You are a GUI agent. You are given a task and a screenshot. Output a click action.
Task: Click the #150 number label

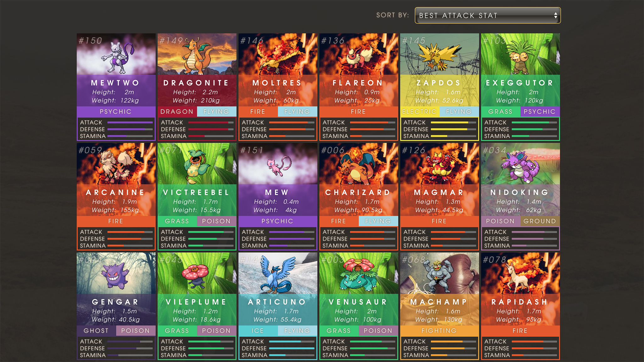[x=91, y=41]
